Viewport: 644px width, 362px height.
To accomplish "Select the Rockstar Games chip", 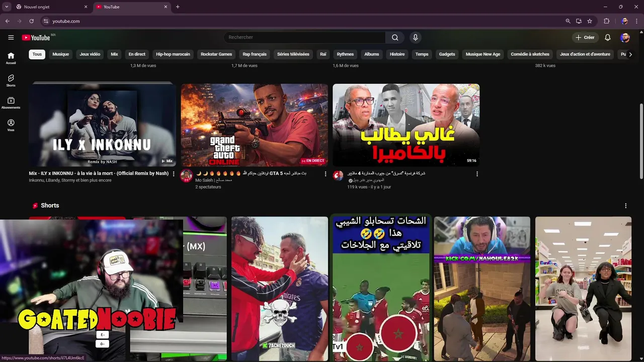I will click(x=216, y=54).
